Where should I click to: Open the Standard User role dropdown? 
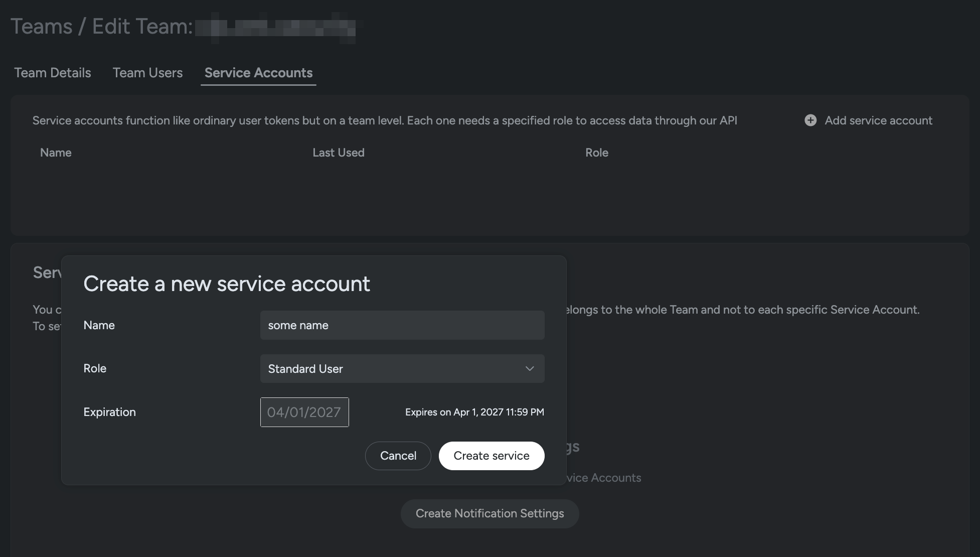pos(401,369)
